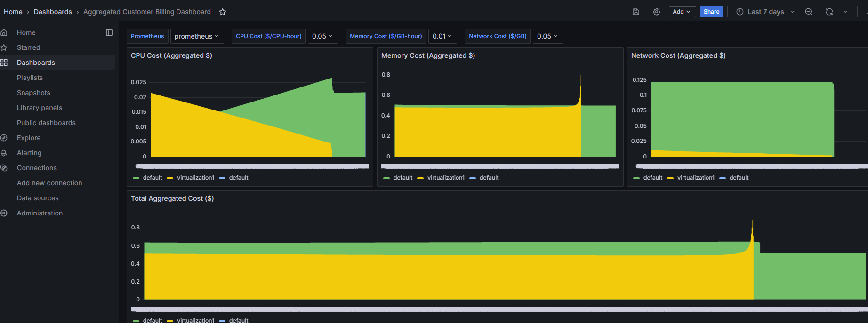Click the Prometheus variable label
Image resolution: width=868 pixels, height=323 pixels.
pyautogui.click(x=147, y=36)
